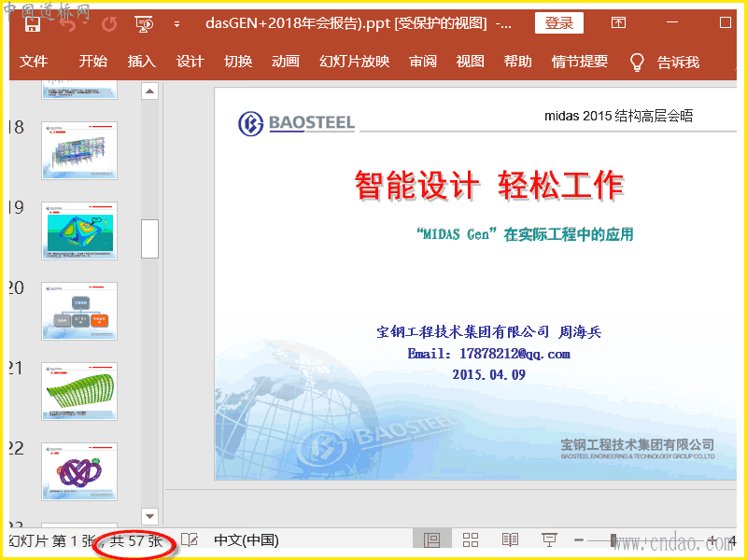Click the 告诉我 search box
The width and height of the screenshot is (747, 560).
pos(679,62)
